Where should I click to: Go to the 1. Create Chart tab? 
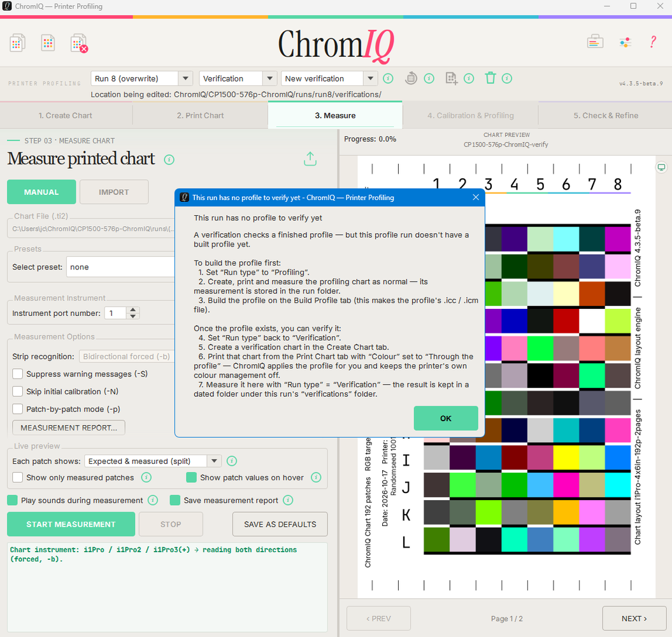click(66, 115)
